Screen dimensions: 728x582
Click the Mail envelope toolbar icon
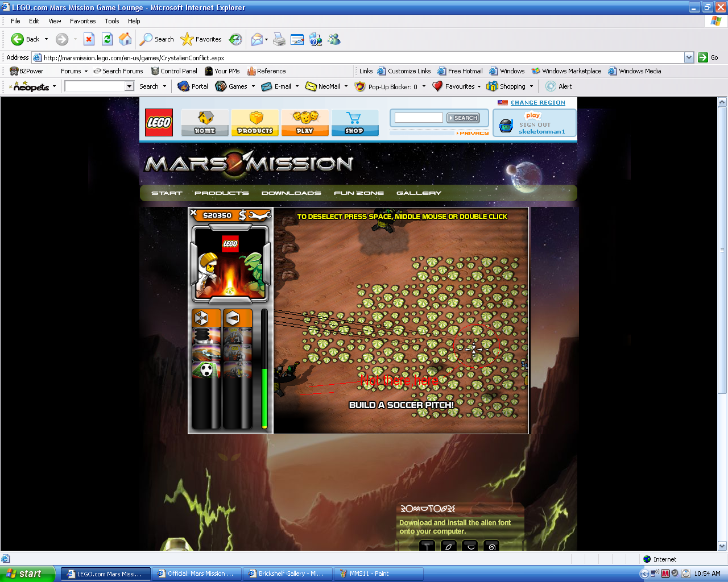pyautogui.click(x=257, y=39)
